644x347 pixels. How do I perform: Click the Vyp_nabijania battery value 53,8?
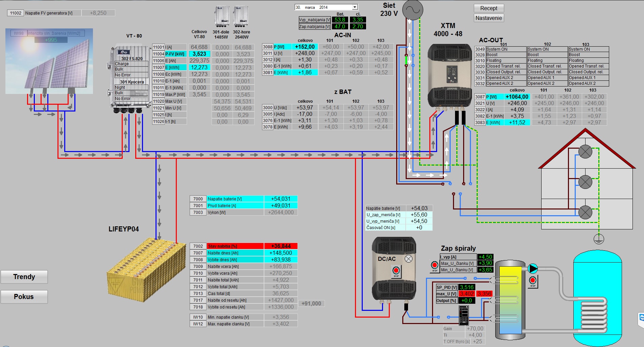pyautogui.click(x=340, y=20)
